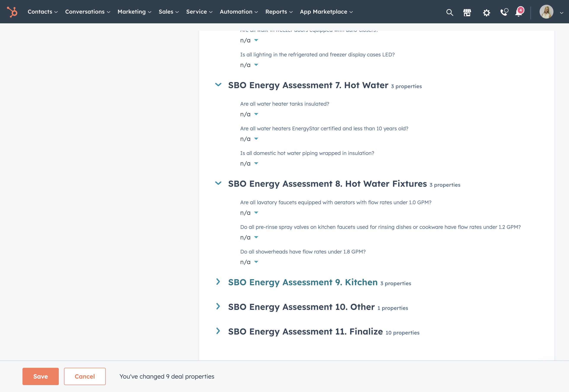Open the settings gear icon
Image resolution: width=569 pixels, height=392 pixels.
point(486,13)
